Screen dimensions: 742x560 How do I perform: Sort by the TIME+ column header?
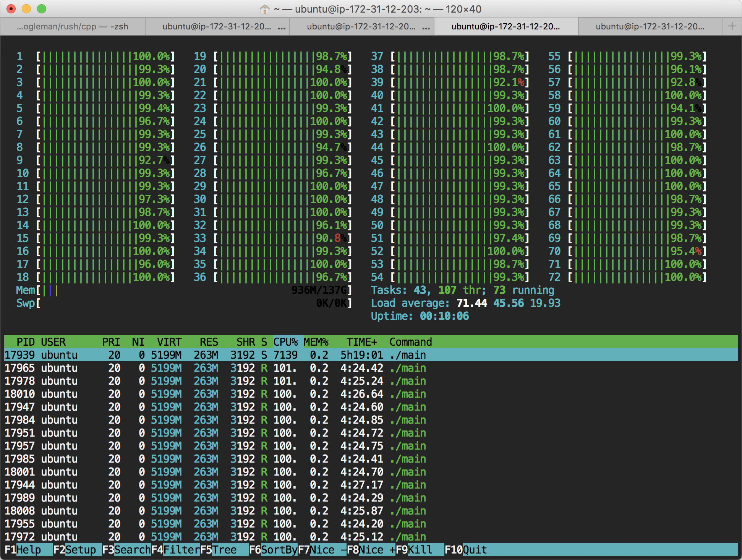[x=362, y=342]
